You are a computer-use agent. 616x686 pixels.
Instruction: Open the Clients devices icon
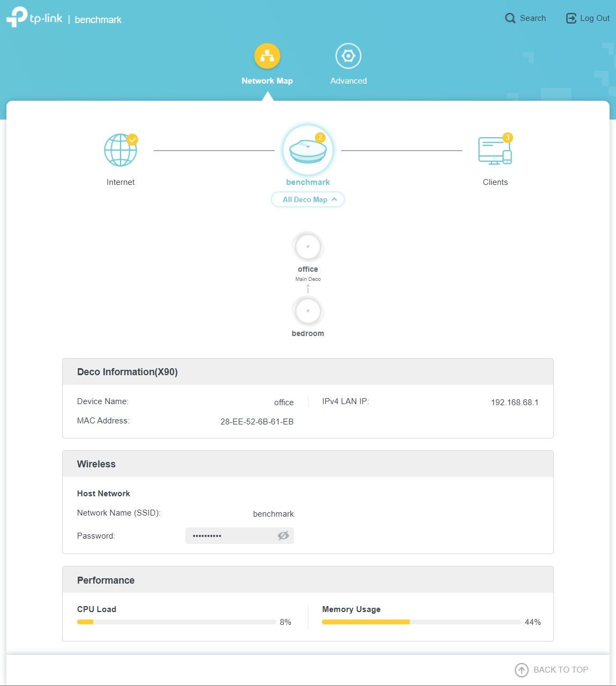495,150
